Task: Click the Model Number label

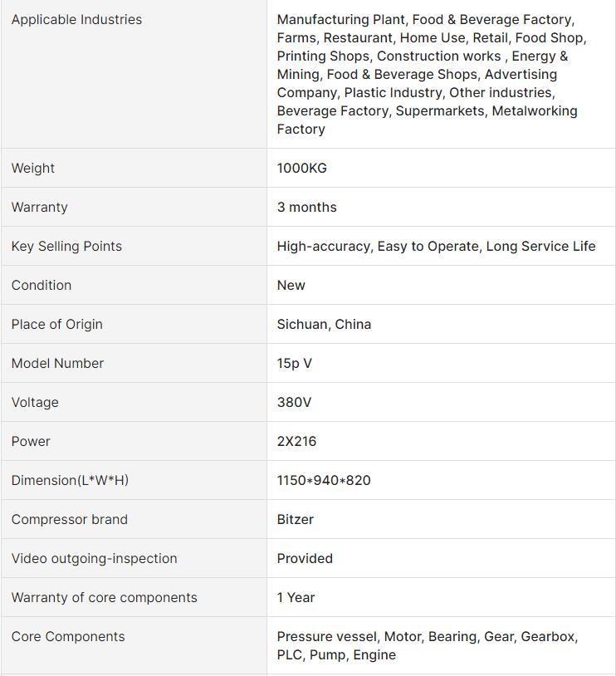Action: (x=58, y=363)
